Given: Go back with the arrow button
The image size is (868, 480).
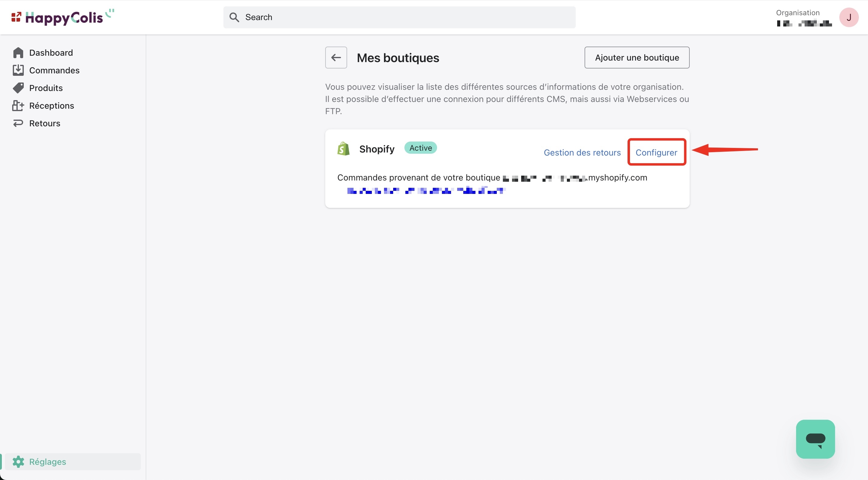Looking at the screenshot, I should (x=336, y=58).
